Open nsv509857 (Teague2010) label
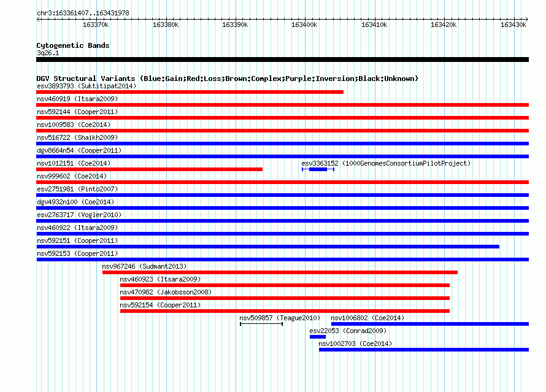This screenshot has height=392, width=546. coord(280,318)
